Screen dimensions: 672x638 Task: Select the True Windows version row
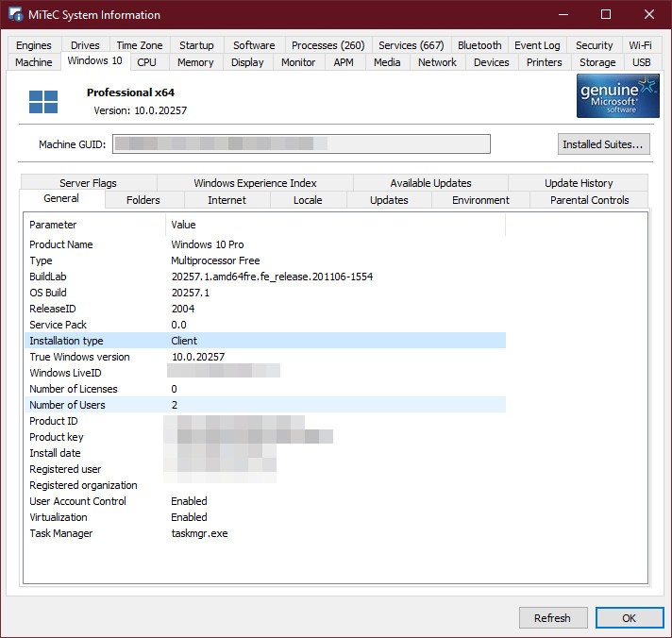pyautogui.click(x=265, y=357)
